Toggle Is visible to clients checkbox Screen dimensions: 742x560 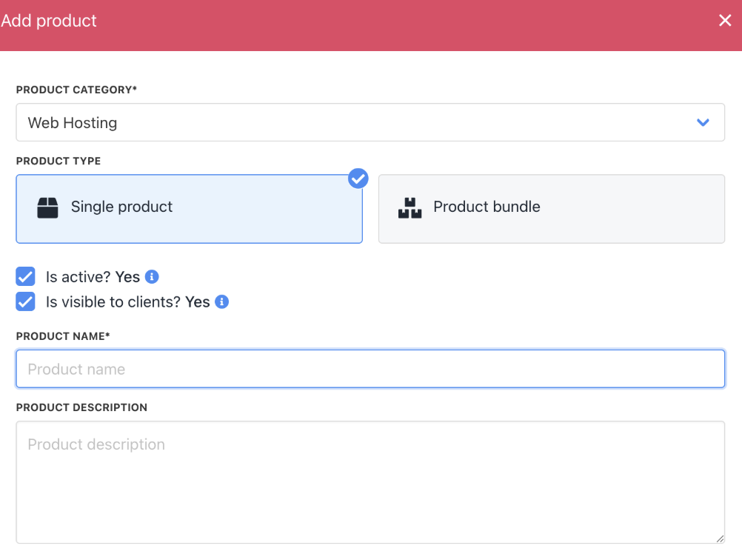click(x=26, y=302)
